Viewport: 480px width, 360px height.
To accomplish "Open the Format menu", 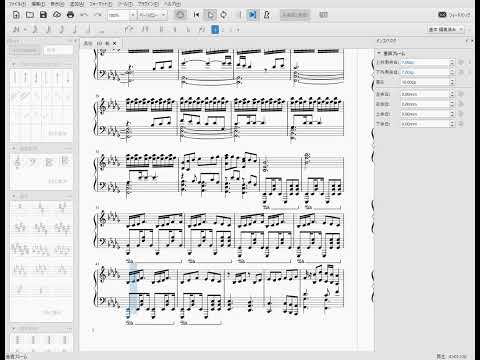I will (101, 4).
